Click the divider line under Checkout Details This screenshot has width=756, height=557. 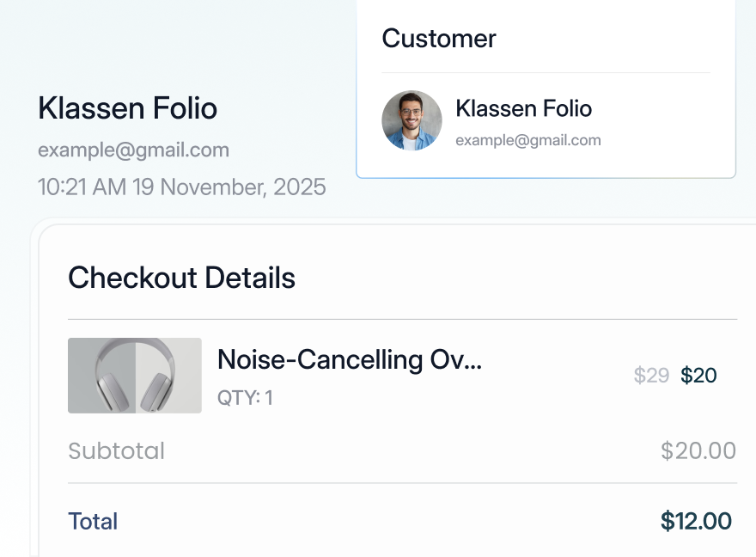(x=402, y=320)
